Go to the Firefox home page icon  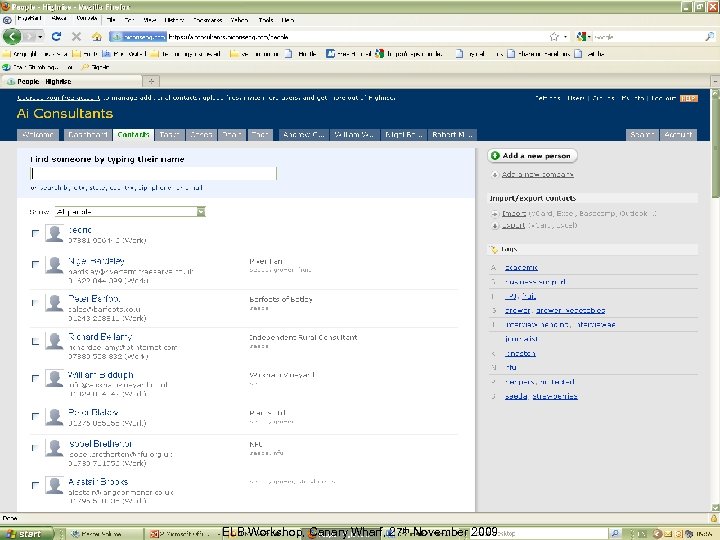coord(96,36)
